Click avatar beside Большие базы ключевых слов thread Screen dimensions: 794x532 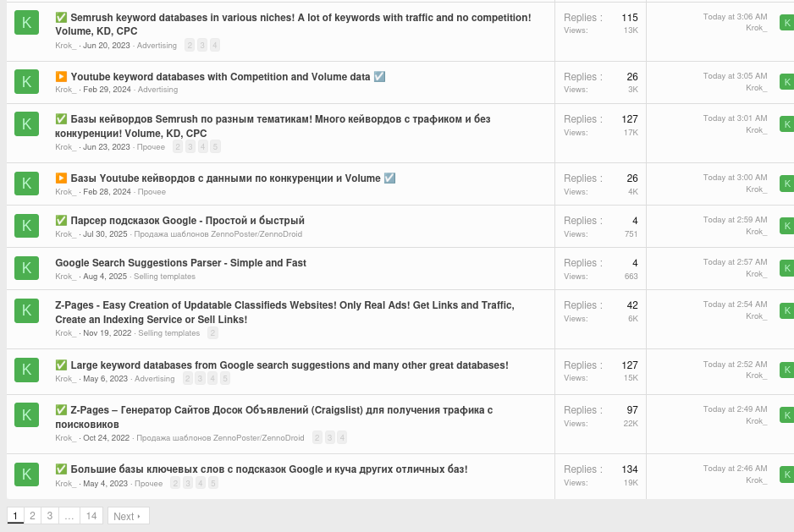click(26, 474)
